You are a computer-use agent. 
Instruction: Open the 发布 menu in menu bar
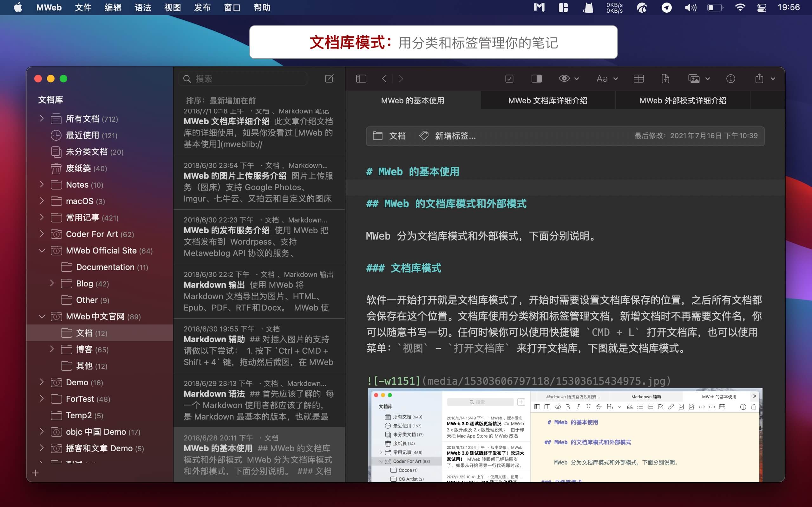202,7
